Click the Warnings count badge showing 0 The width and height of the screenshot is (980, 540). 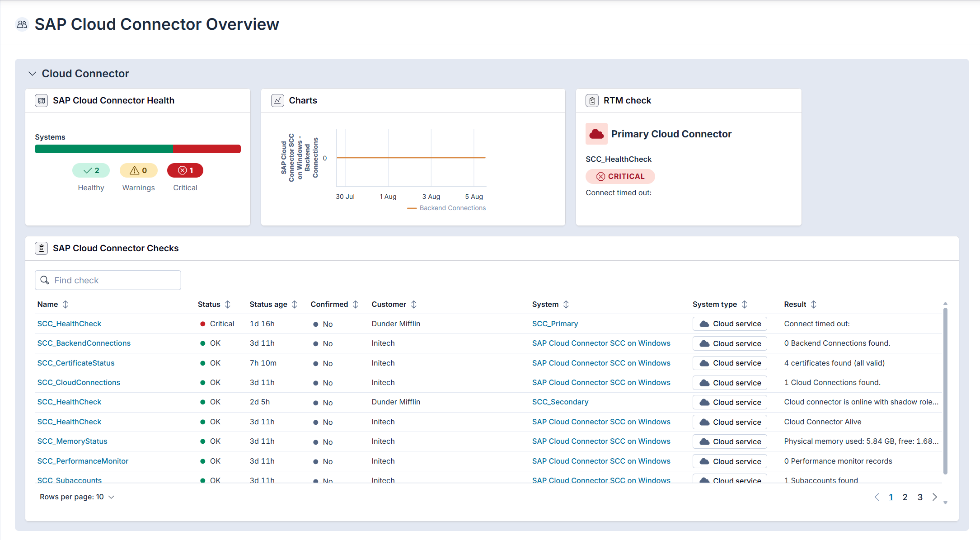[138, 170]
